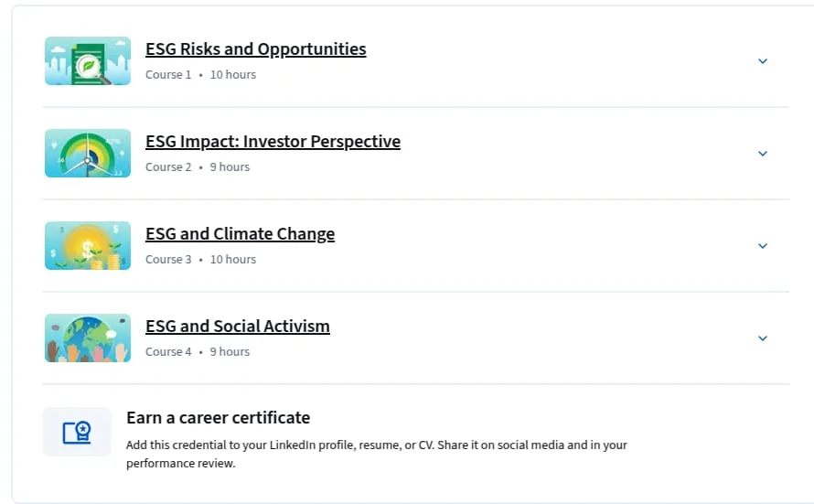814x504 pixels.
Task: Open the ESG Risks and Opportunities course link
Action: pyautogui.click(x=255, y=48)
